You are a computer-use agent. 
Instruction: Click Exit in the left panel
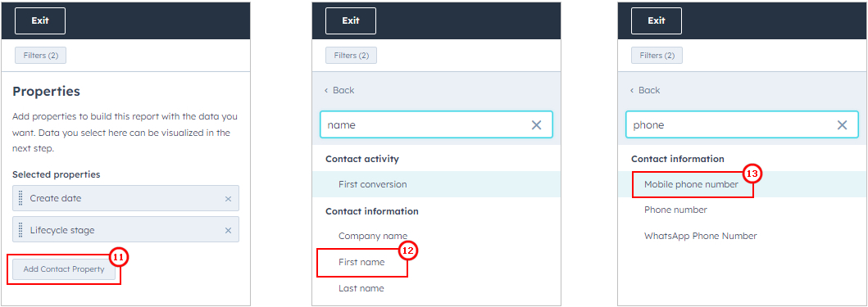[x=40, y=21]
